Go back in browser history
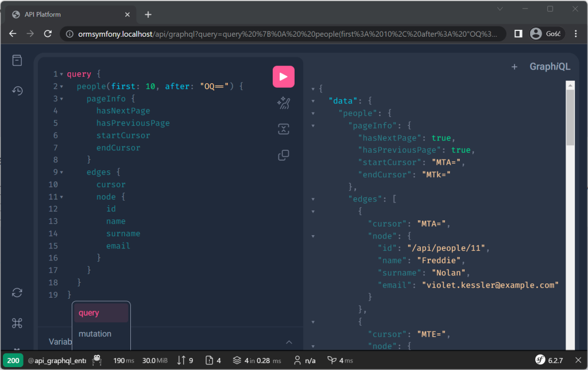The width and height of the screenshot is (588, 370). click(13, 34)
